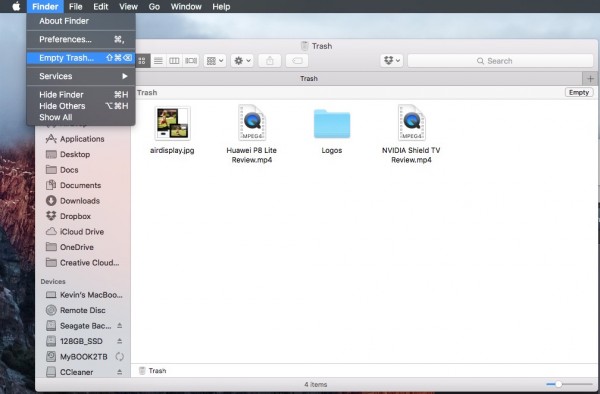Select airdisplay.jpg file thumbnail
Screen dimensions: 600x394
(172, 123)
